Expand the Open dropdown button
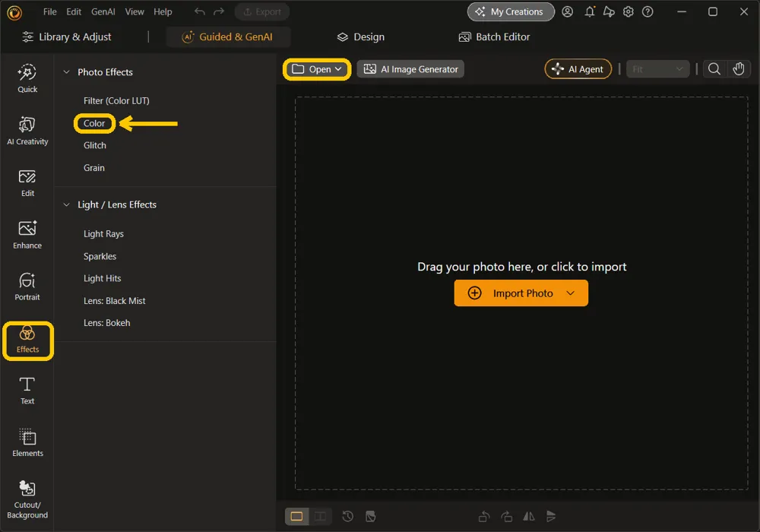 coord(317,69)
